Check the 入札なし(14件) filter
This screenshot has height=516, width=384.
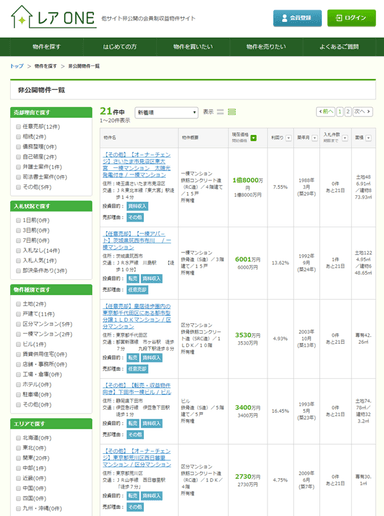click(18, 251)
